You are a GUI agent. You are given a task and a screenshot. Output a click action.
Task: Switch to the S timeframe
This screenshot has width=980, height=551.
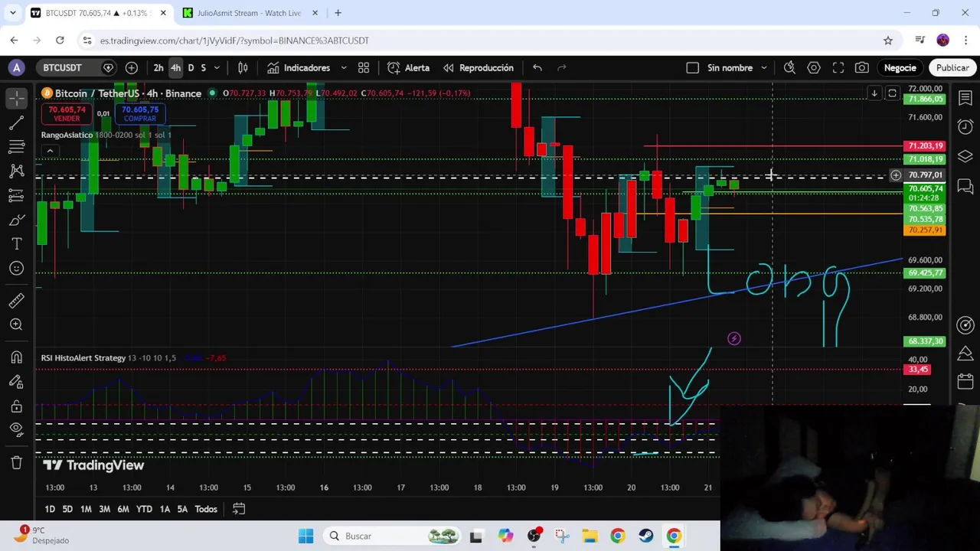[203, 68]
